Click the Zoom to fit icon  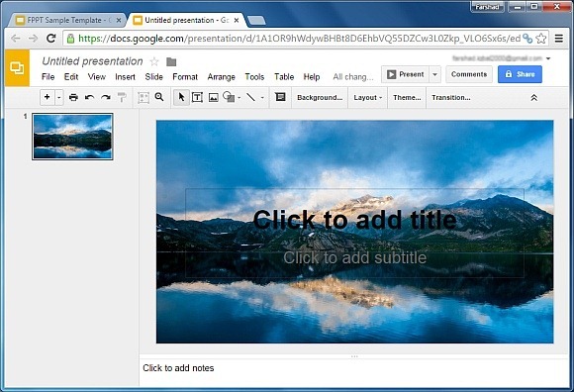[x=143, y=97]
